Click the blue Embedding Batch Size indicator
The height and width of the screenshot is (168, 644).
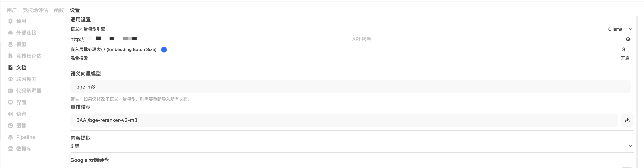pos(164,50)
